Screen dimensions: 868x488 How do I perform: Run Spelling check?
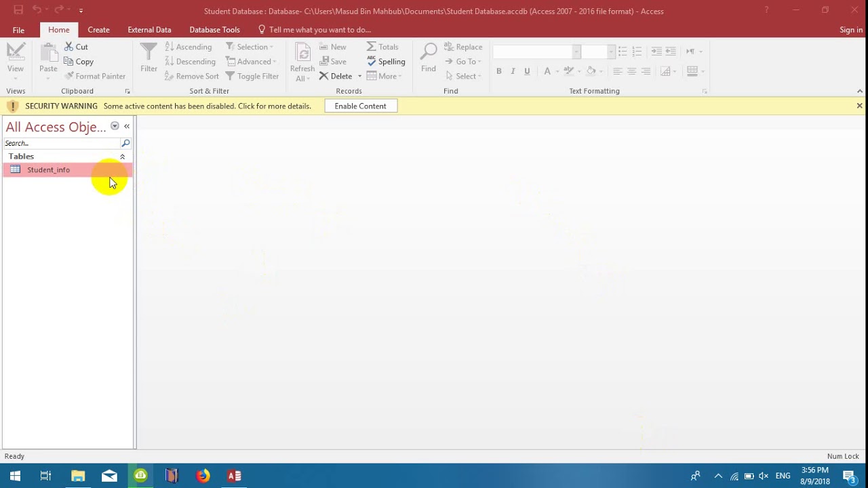pos(386,62)
